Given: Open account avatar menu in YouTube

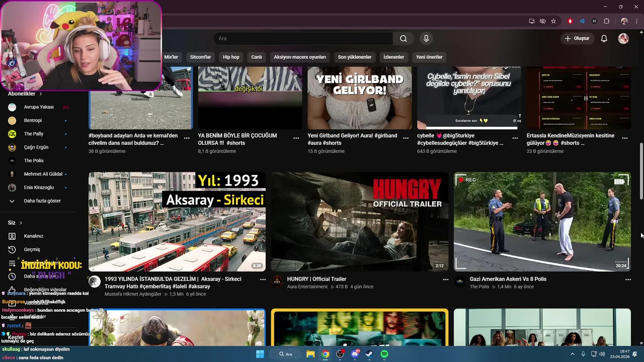Looking at the screenshot, I should click(623, 39).
